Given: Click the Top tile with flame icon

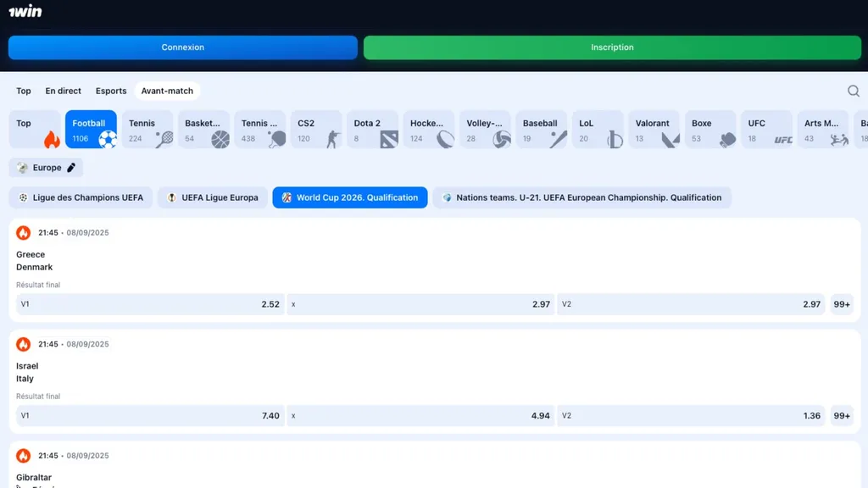Looking at the screenshot, I should pos(35,130).
